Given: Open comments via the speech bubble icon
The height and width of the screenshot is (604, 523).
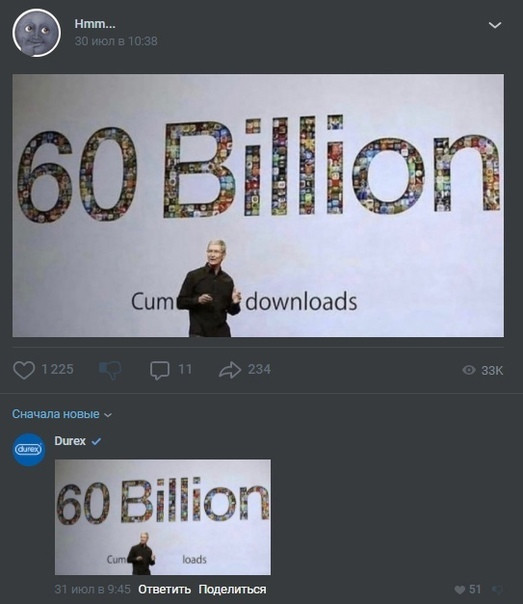Looking at the screenshot, I should 159,370.
